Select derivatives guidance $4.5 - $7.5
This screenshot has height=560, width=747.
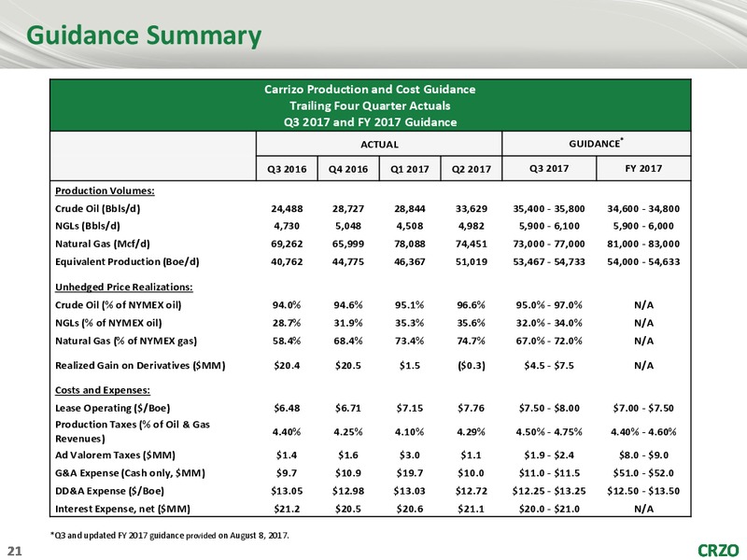click(549, 366)
